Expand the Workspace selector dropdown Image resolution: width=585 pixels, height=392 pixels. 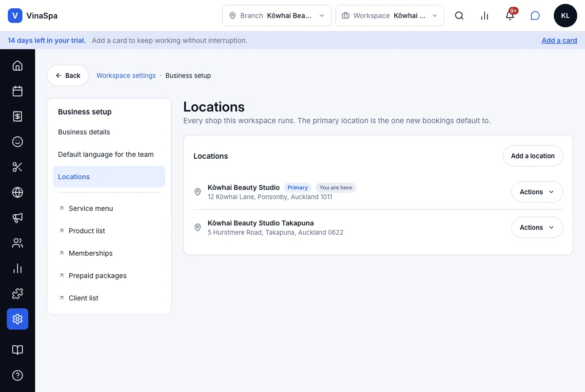coord(390,16)
